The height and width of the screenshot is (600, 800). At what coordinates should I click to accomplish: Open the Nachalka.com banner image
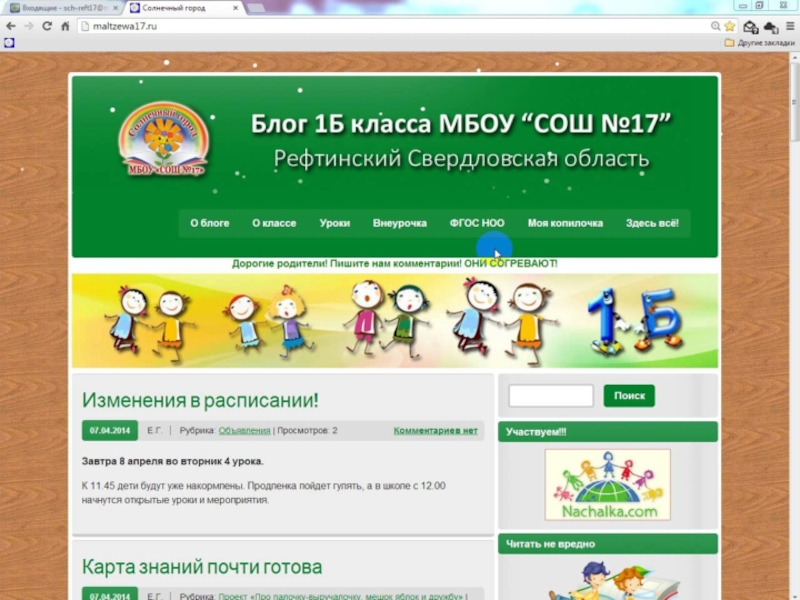[608, 485]
